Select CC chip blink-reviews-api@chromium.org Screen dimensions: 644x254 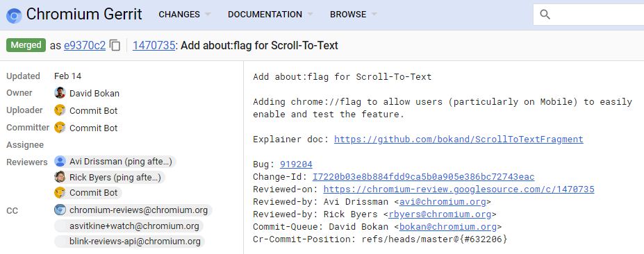coord(129,241)
